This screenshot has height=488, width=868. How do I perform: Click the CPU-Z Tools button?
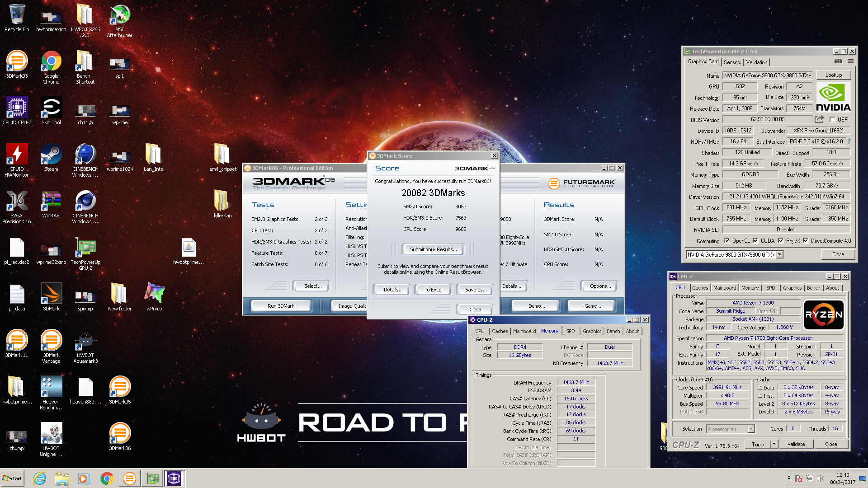(x=758, y=444)
